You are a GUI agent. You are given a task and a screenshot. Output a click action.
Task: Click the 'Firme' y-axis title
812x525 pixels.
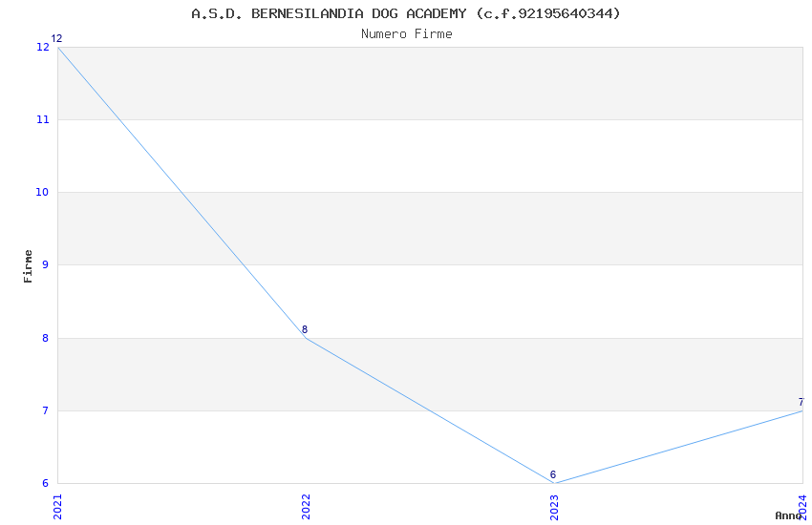click(x=28, y=266)
